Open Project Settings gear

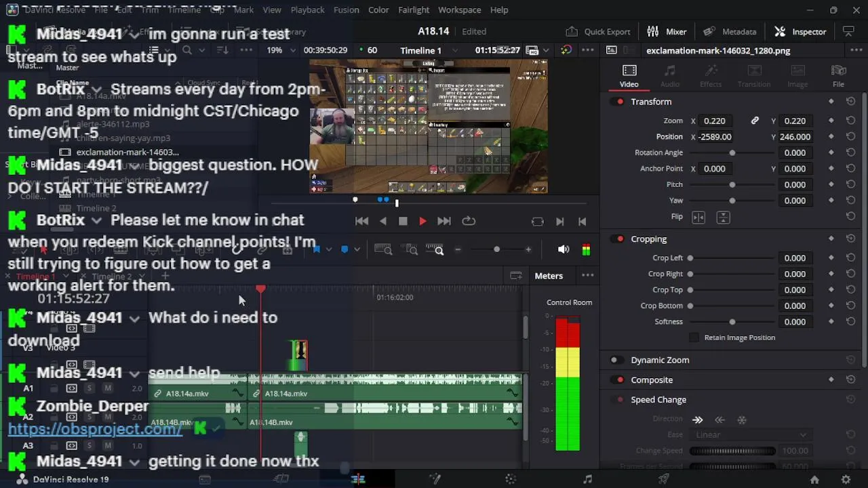click(846, 480)
